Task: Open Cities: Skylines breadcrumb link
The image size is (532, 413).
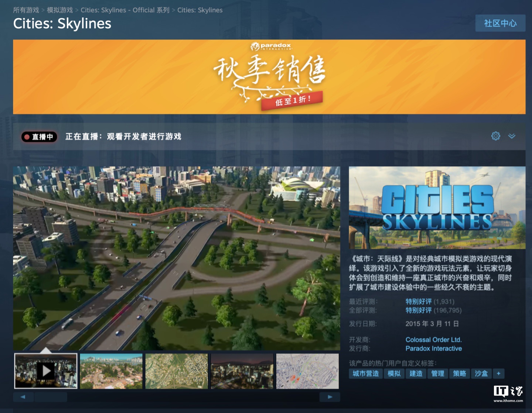Action: pyautogui.click(x=200, y=10)
